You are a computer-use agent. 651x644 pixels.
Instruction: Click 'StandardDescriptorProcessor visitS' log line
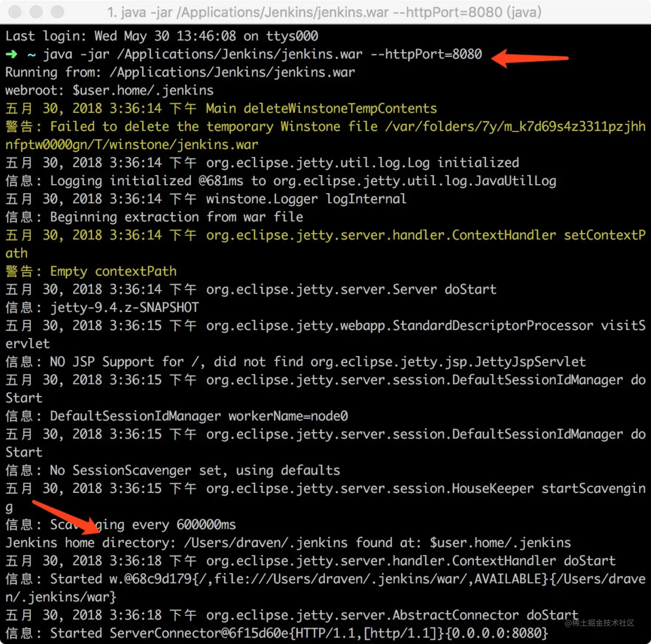325,326
